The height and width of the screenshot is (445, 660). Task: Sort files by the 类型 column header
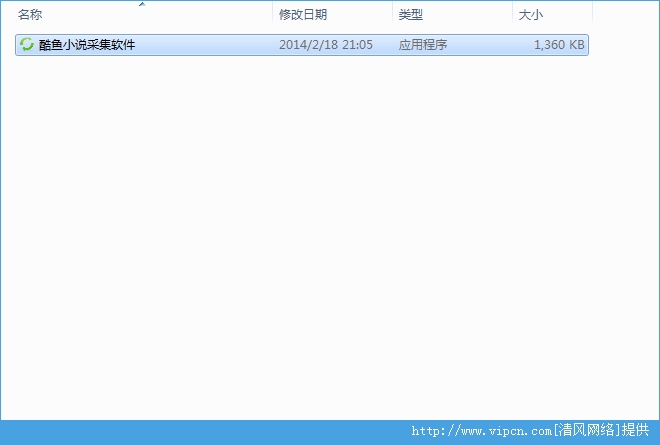click(x=452, y=15)
